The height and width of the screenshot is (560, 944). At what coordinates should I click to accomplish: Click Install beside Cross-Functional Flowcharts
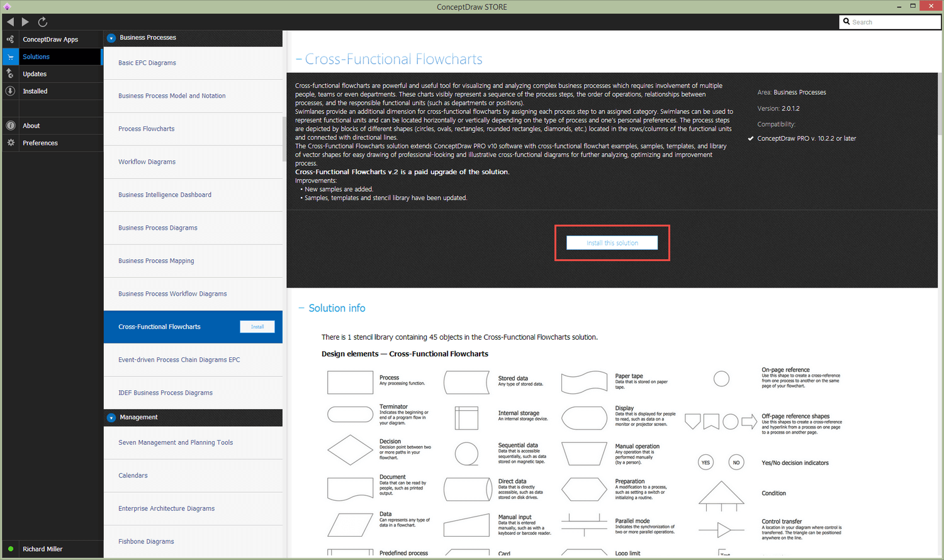pyautogui.click(x=257, y=327)
